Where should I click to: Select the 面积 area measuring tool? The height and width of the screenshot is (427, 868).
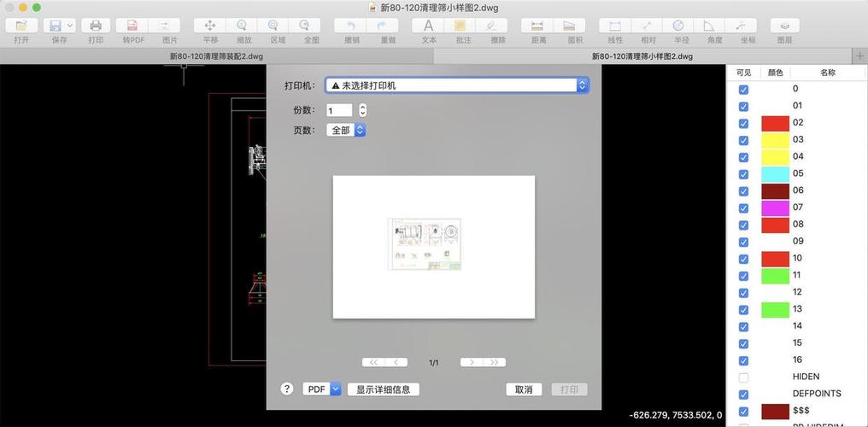(574, 26)
